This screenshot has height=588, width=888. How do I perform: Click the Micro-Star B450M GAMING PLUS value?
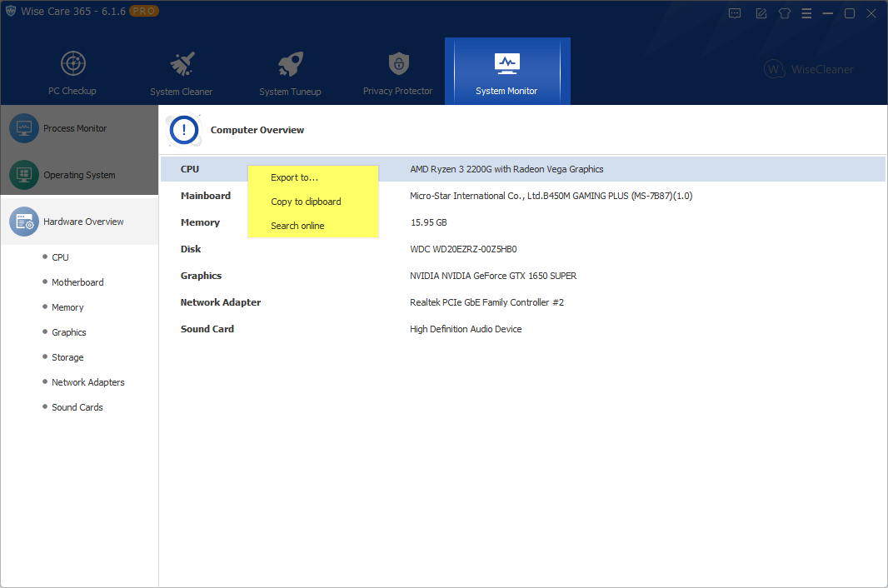551,196
